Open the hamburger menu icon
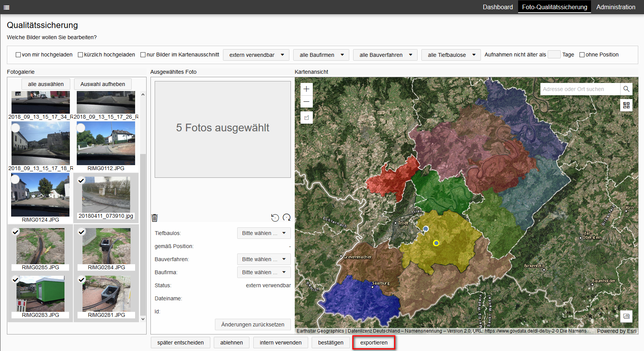644x351 pixels. (7, 7)
